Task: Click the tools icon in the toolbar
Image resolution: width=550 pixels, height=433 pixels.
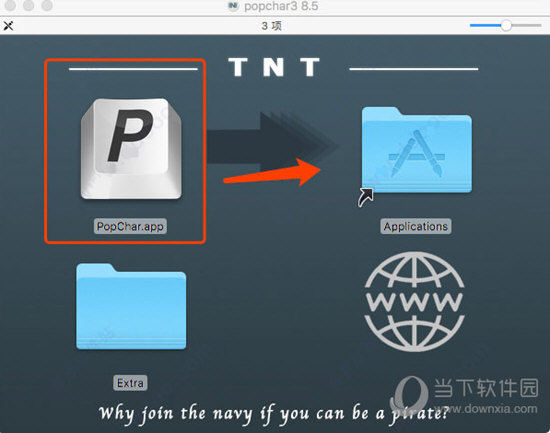Action: (x=8, y=26)
